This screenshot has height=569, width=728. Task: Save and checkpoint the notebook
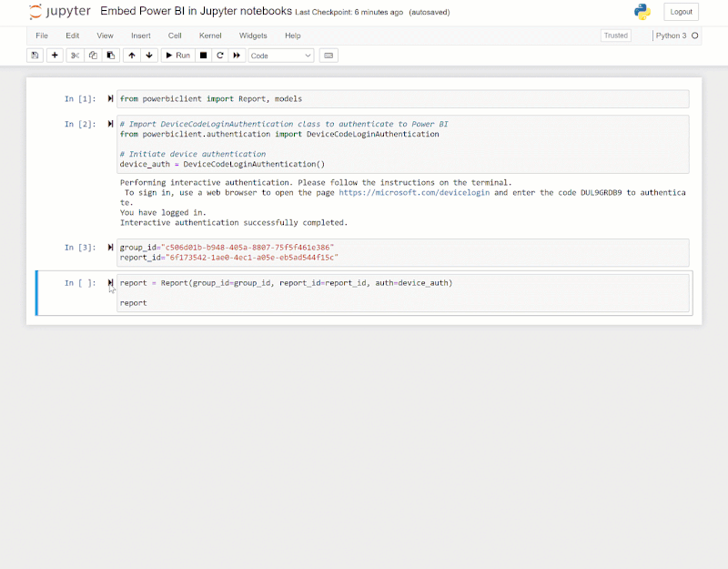point(35,56)
